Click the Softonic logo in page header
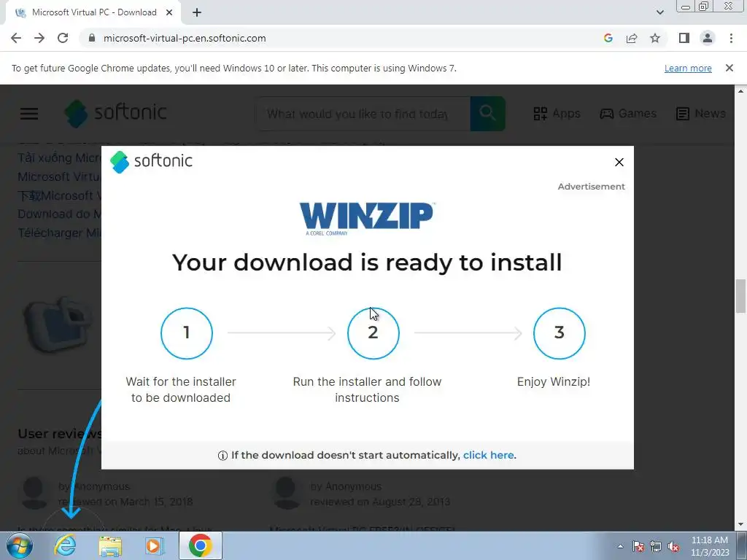Screen dimensions: 747x560 tap(116, 113)
